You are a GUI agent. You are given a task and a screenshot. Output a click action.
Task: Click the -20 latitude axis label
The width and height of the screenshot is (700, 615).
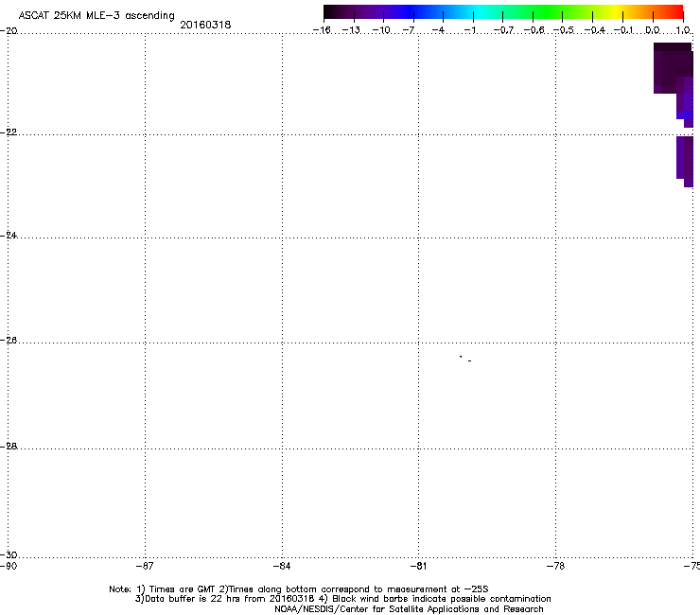pyautogui.click(x=9, y=31)
